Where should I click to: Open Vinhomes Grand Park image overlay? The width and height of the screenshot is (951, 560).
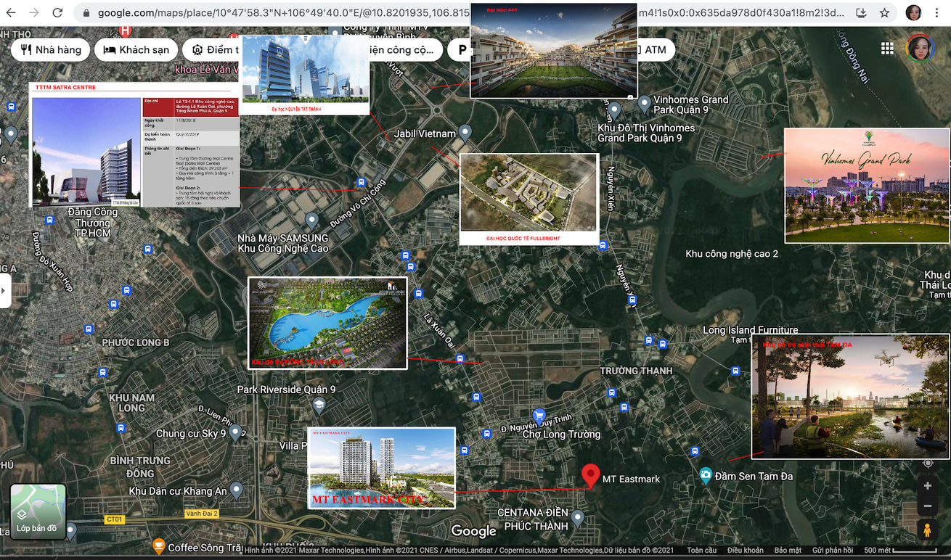click(867, 186)
